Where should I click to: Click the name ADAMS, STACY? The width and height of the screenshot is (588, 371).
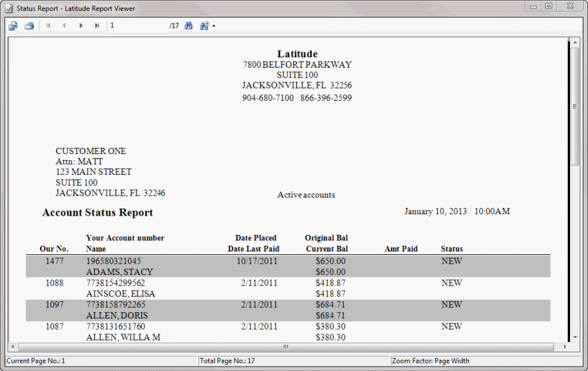[x=119, y=272]
